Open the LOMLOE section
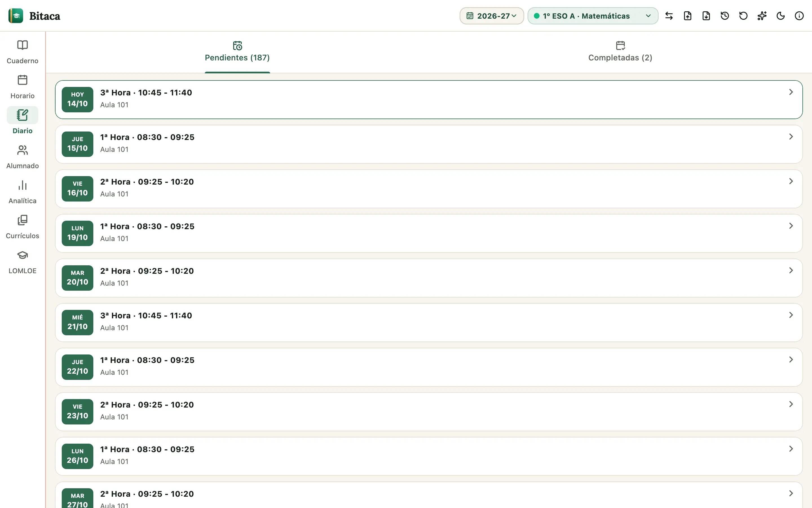 tap(23, 262)
